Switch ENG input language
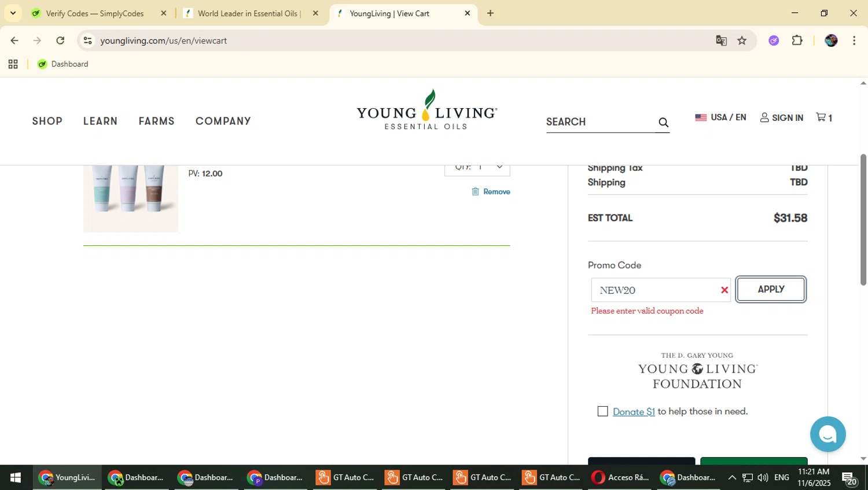Screen dimensions: 868x490 coord(781,477)
